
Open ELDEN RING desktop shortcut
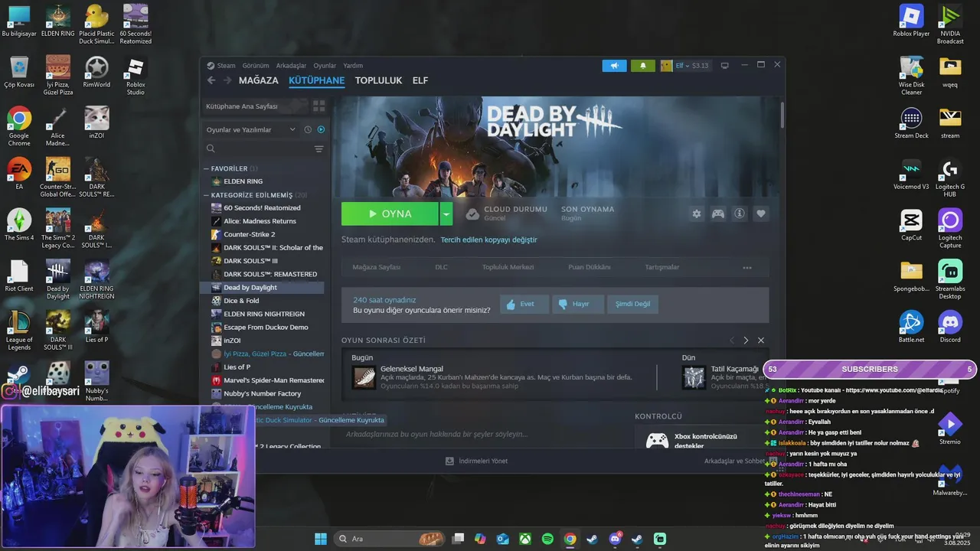(x=58, y=21)
